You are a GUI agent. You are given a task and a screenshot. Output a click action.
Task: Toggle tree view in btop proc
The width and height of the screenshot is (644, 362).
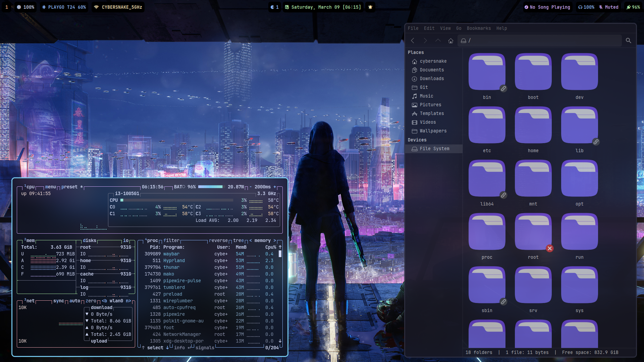tap(238, 240)
